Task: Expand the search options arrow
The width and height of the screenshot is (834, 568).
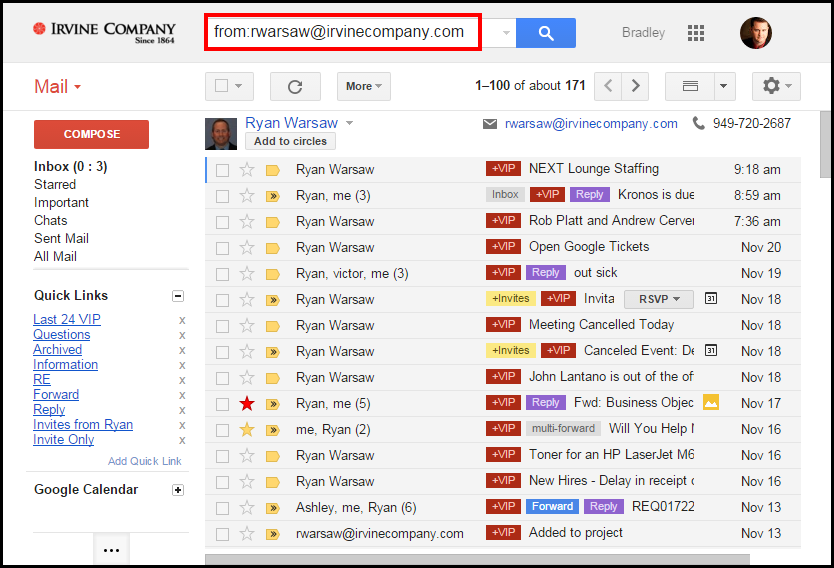Action: [x=506, y=33]
